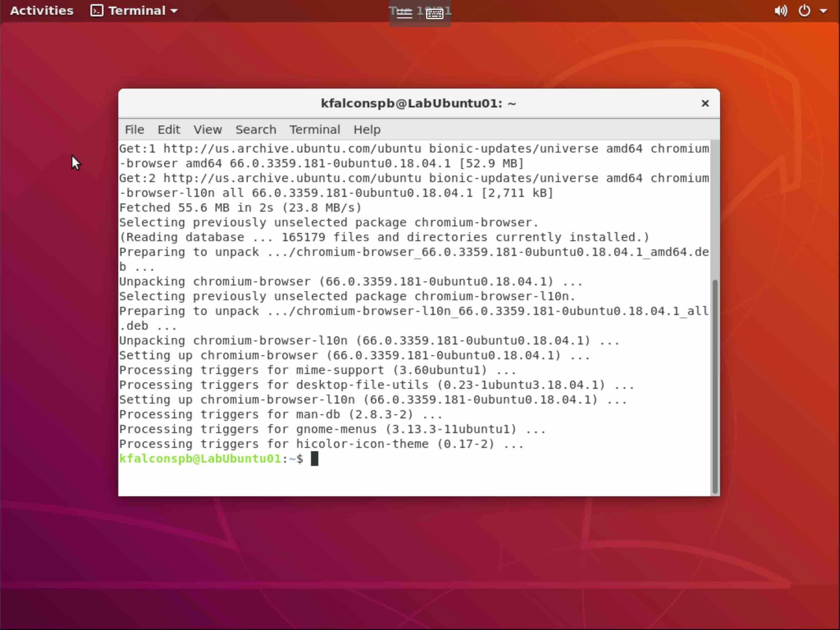Click 'Unpacking chromium-browser-l10n' line

pos(369,341)
